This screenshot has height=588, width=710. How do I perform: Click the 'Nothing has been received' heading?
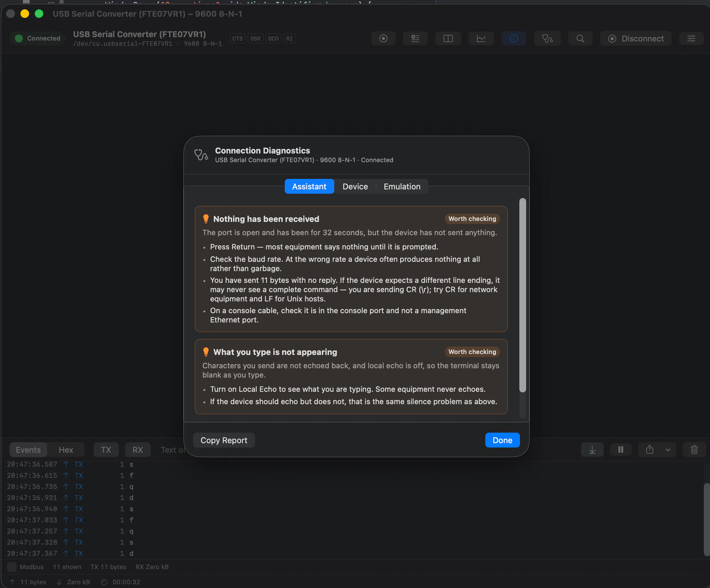coord(266,219)
